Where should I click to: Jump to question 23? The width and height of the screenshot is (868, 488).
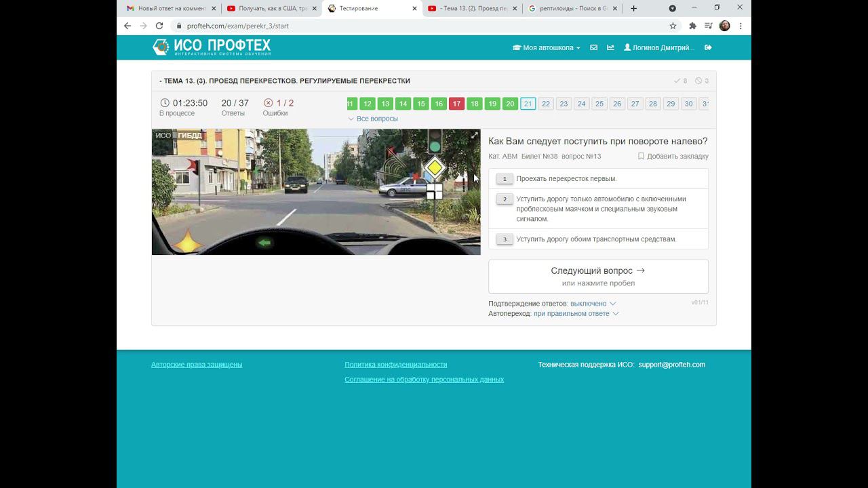564,104
